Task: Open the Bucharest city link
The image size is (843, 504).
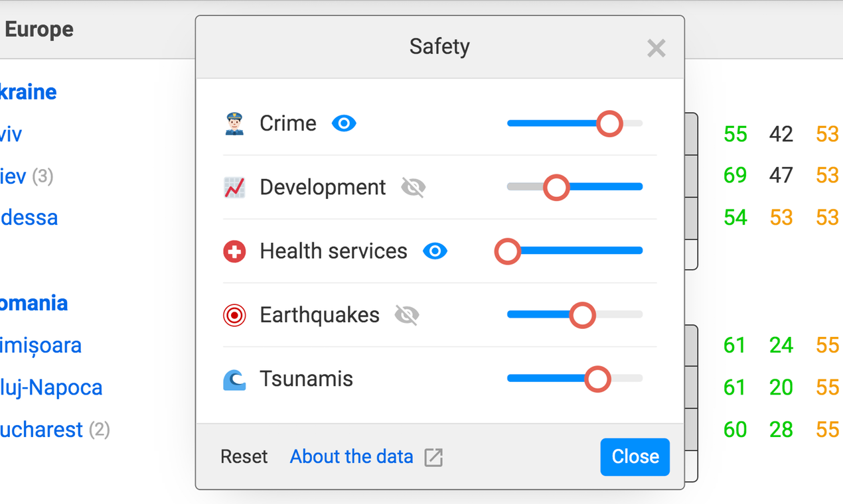Action: click(41, 430)
